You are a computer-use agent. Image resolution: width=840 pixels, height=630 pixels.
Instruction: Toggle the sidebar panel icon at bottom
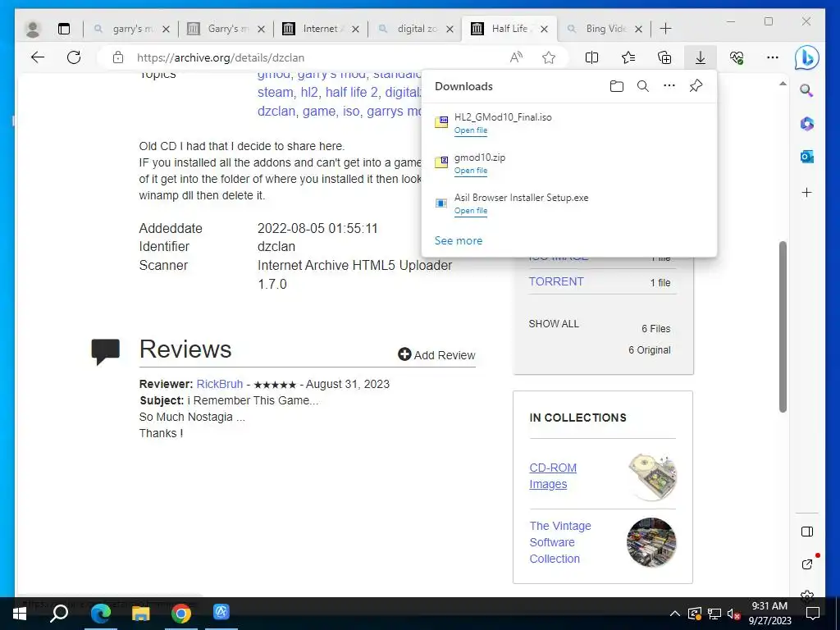[x=807, y=532]
